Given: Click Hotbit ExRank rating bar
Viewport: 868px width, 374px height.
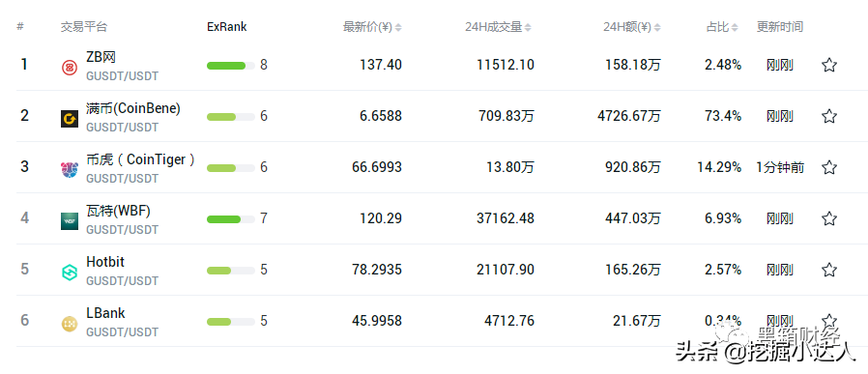Looking at the screenshot, I should [x=231, y=270].
